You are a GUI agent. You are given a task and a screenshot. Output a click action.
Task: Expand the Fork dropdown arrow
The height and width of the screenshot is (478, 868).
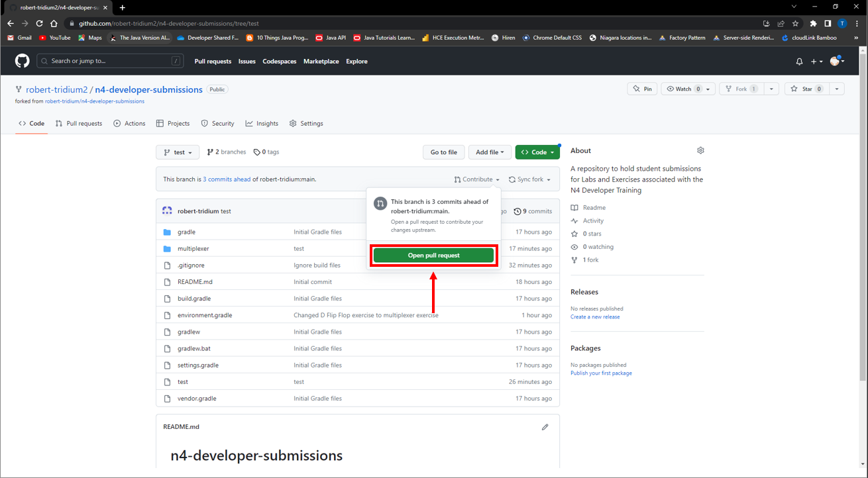coord(771,89)
